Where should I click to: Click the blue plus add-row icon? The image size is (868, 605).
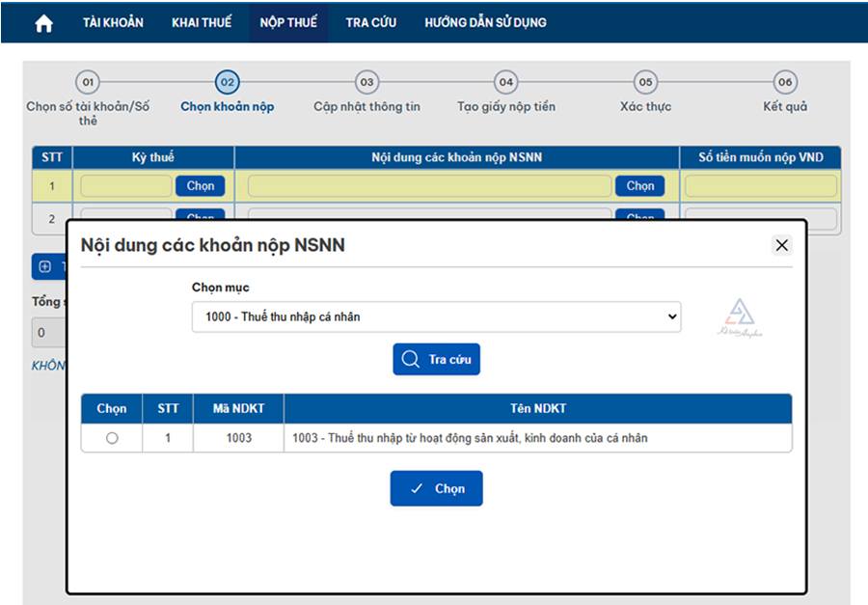44,266
